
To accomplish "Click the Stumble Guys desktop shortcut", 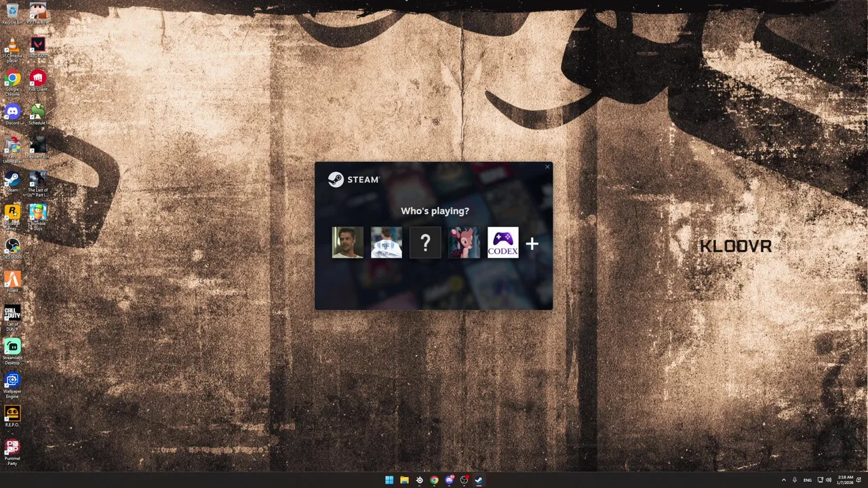I will coord(38,218).
